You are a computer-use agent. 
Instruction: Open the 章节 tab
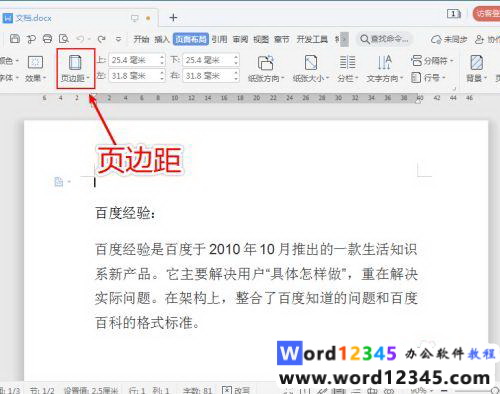pos(282,39)
